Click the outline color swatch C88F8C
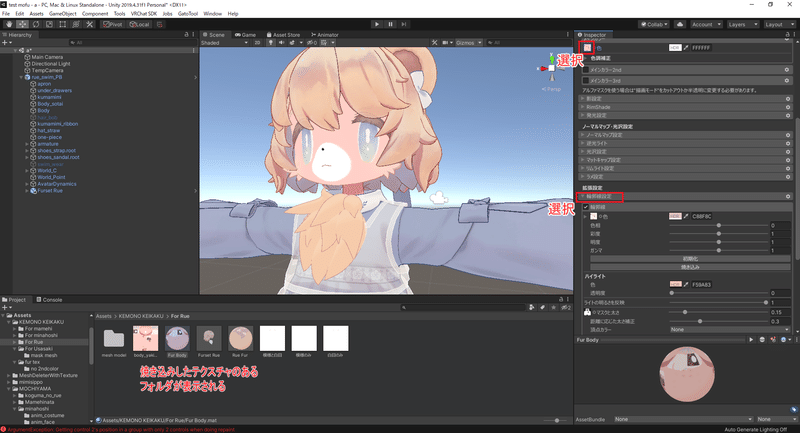 [675, 216]
